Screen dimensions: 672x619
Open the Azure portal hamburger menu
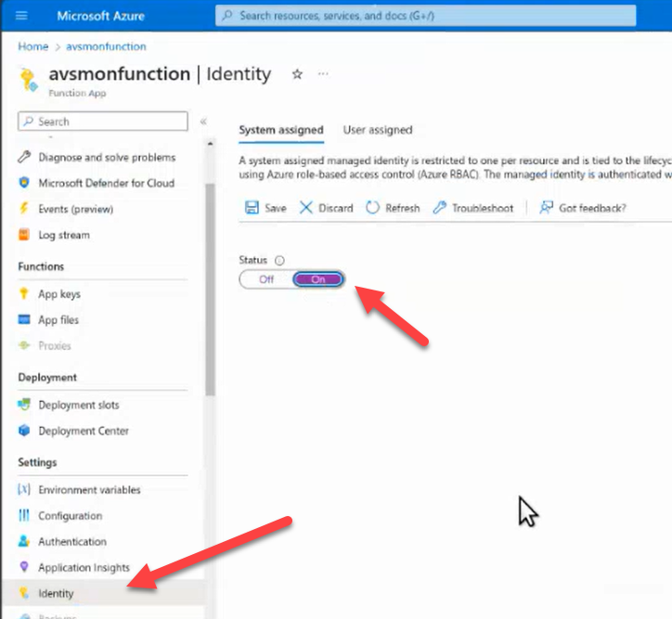point(21,16)
